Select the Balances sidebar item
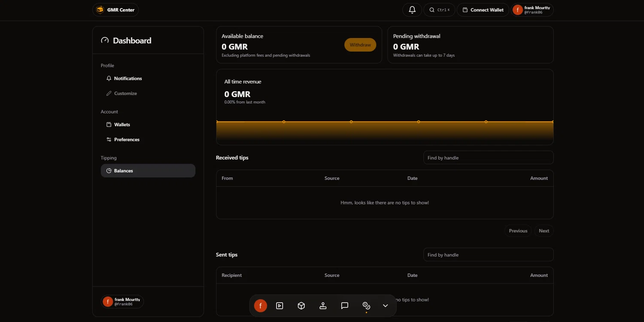644x322 pixels. click(x=148, y=171)
